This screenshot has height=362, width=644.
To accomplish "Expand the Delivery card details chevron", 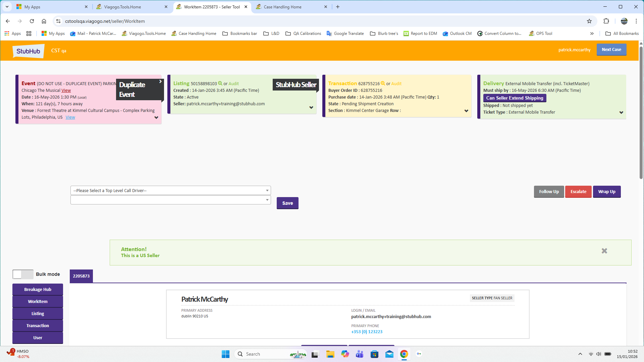I will (621, 113).
